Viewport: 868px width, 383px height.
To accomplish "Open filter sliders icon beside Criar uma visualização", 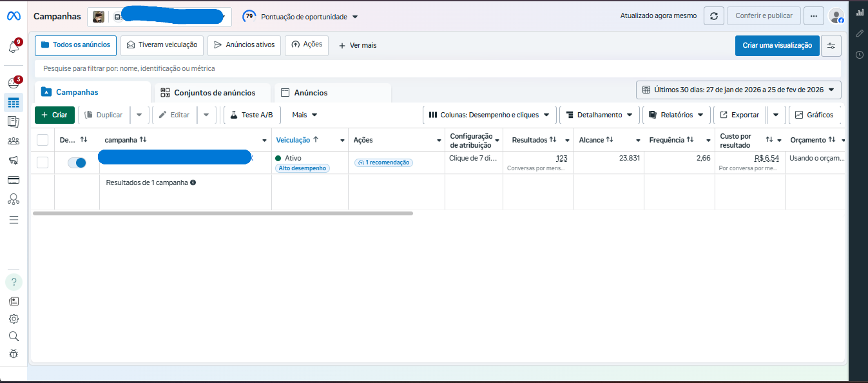I will (831, 46).
